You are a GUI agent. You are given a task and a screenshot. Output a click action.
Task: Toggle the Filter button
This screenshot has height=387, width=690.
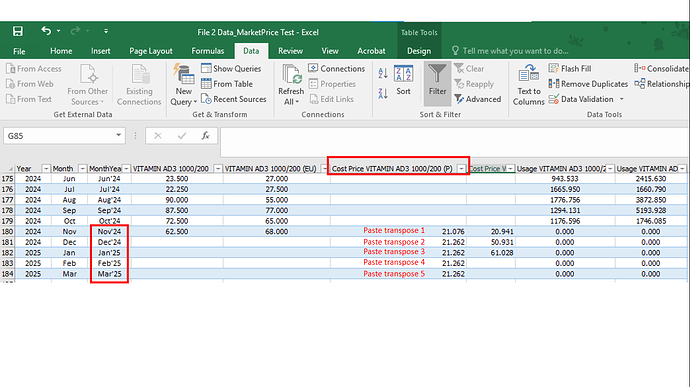(437, 83)
